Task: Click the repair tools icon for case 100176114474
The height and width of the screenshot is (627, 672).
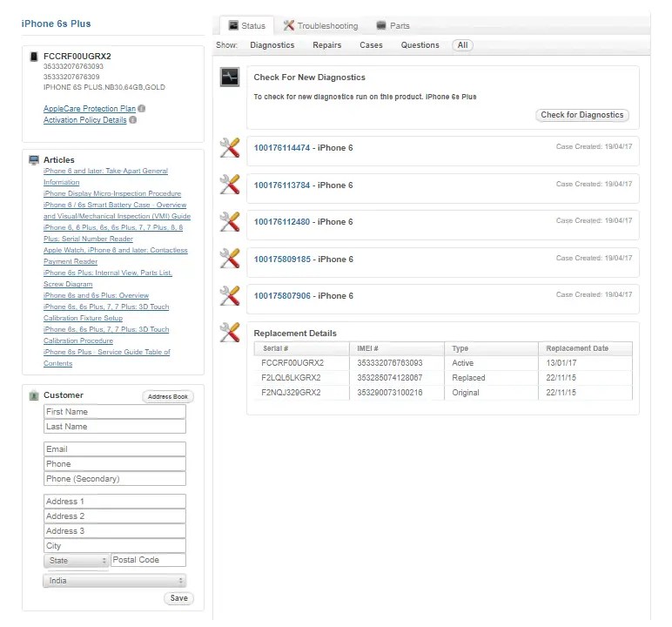Action: pos(230,147)
